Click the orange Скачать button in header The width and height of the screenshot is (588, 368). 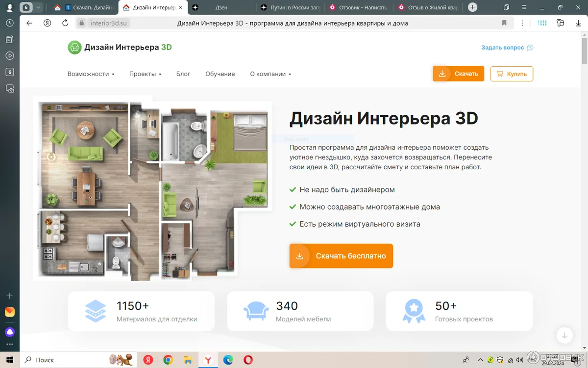tap(458, 74)
